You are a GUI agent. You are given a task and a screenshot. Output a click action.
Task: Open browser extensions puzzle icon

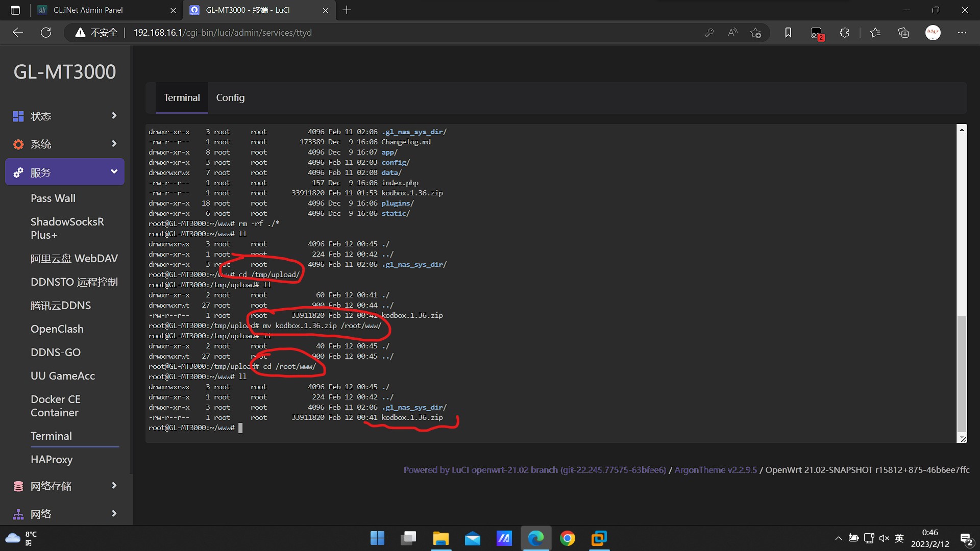(844, 33)
